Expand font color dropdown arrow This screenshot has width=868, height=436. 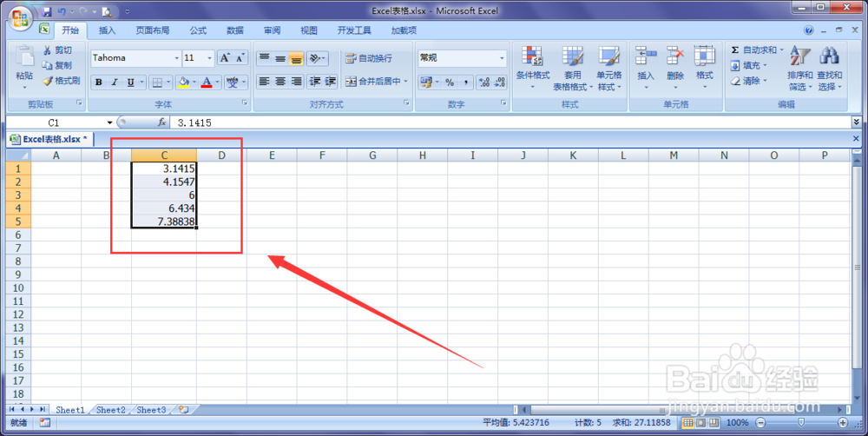pyautogui.click(x=217, y=82)
